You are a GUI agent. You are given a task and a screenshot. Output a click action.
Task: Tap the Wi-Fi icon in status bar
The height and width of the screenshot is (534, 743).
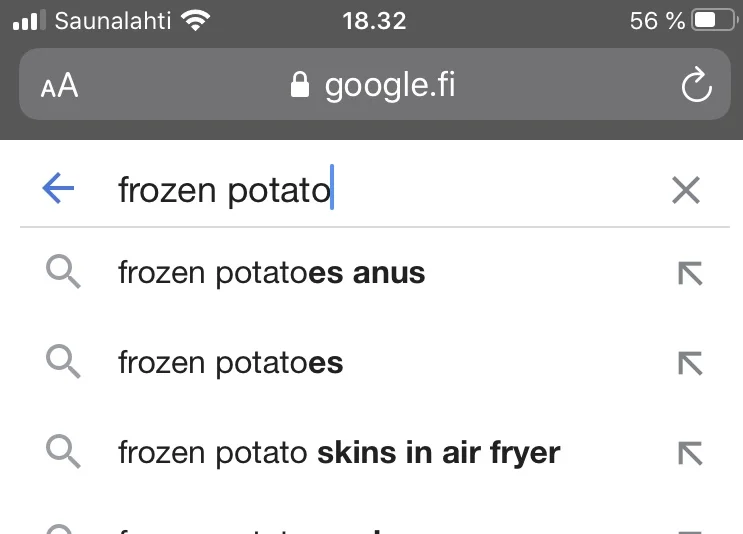pyautogui.click(x=197, y=20)
